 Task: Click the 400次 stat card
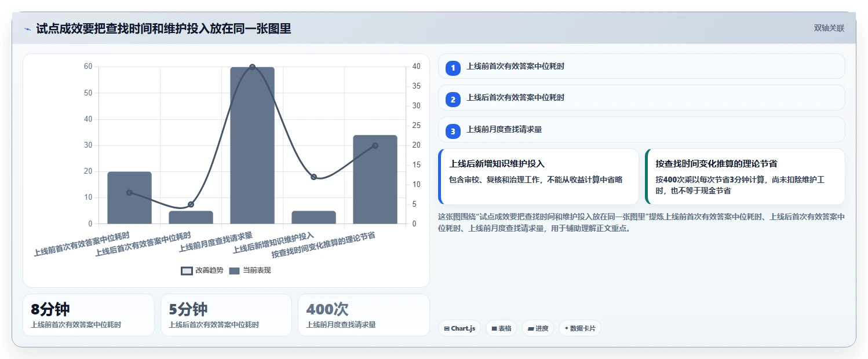coord(364,315)
